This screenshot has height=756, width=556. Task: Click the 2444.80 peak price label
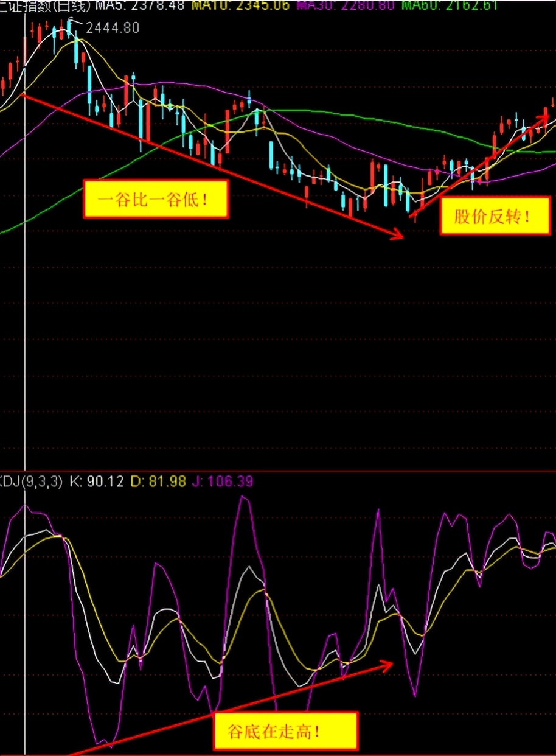(113, 28)
